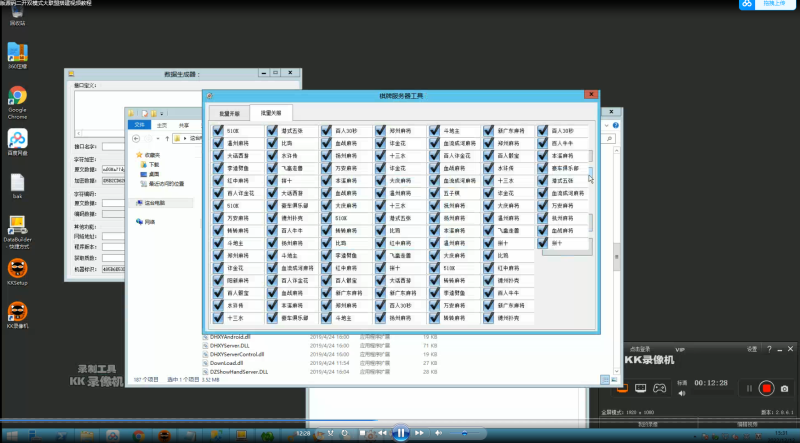
Task: Click the player rewind button
Action: [382, 433]
